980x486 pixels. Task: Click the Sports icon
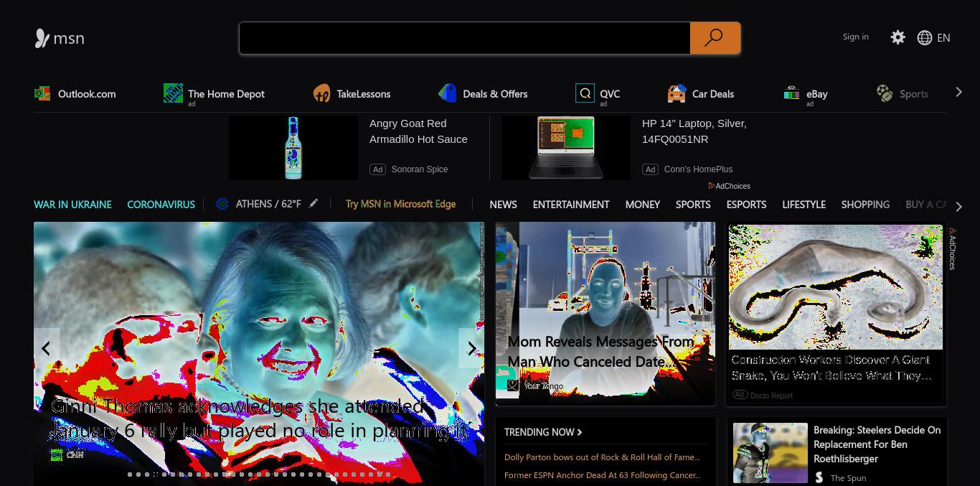tap(885, 93)
